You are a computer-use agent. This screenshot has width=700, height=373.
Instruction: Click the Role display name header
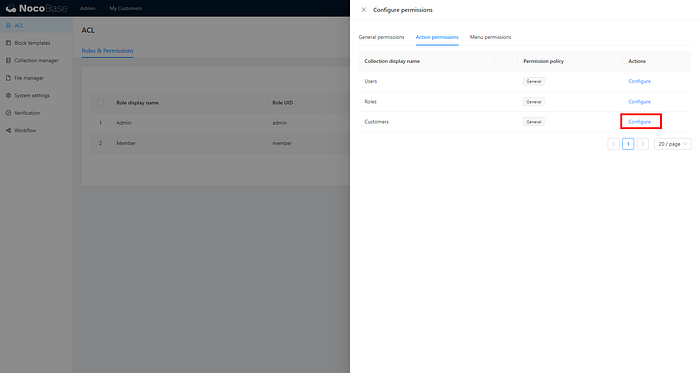point(138,103)
